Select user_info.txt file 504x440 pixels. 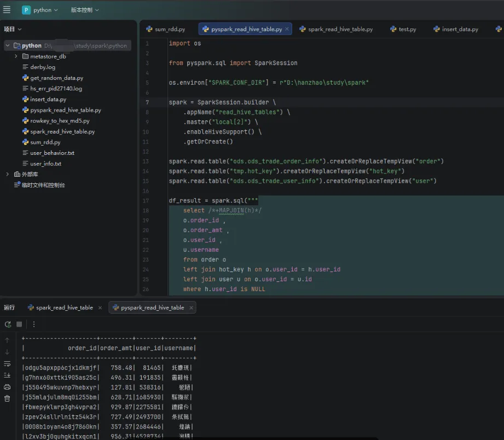tap(45, 164)
